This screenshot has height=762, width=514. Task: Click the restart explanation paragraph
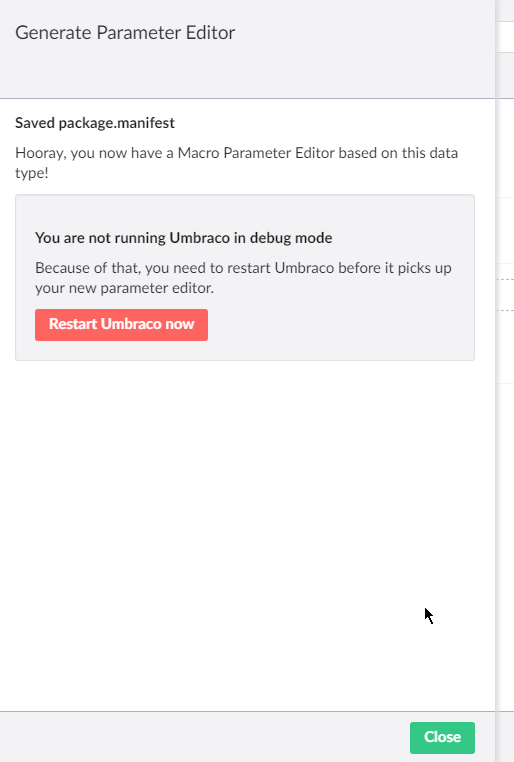tap(243, 278)
